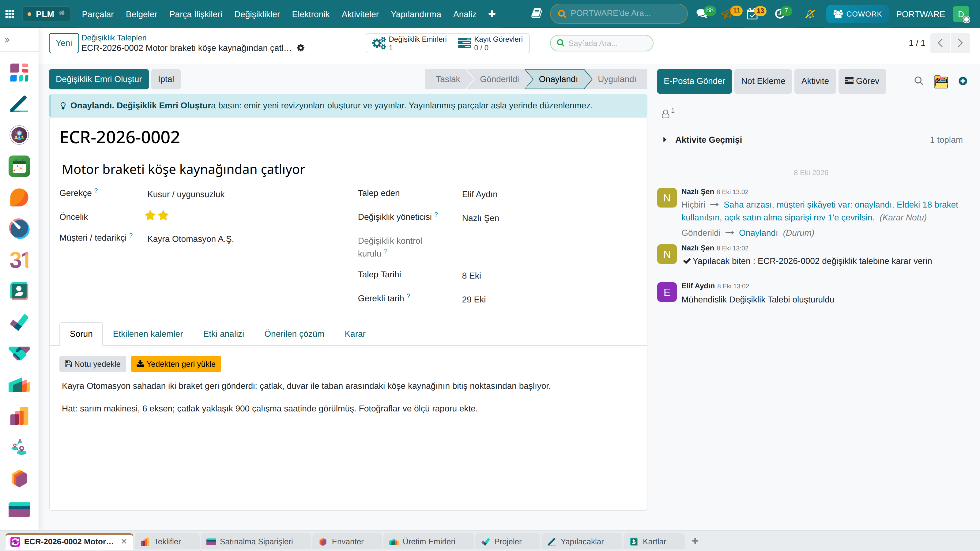This screenshot has width=980, height=551.
Task: Open the contacts app icon in sidebar
Action: pos(19,291)
